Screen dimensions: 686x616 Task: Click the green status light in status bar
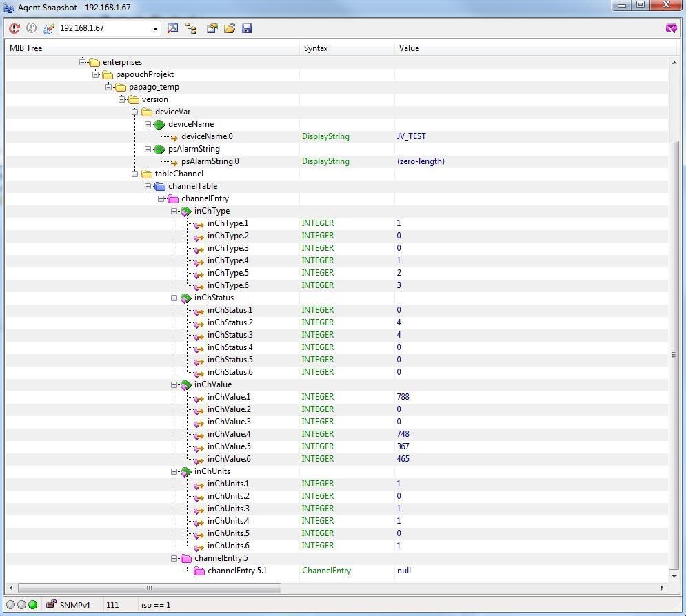point(33,605)
